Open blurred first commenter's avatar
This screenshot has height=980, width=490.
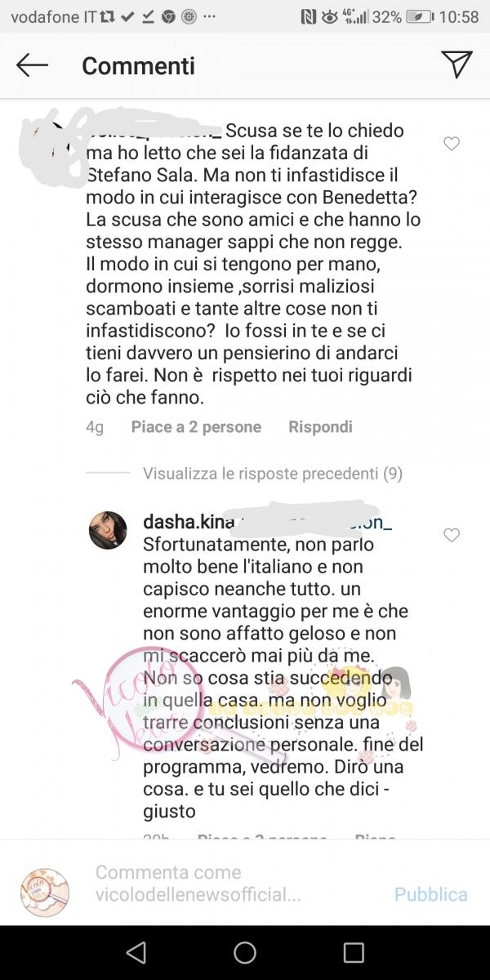51,147
